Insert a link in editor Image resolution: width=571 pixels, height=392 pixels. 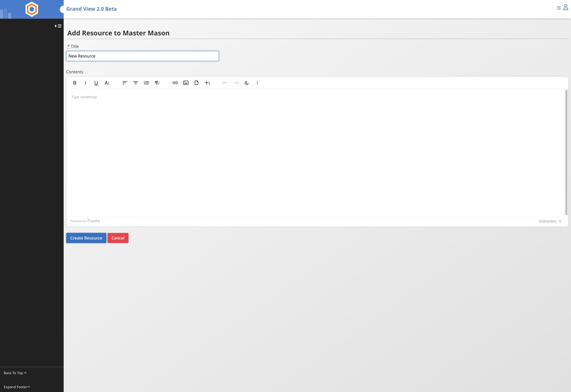click(175, 83)
